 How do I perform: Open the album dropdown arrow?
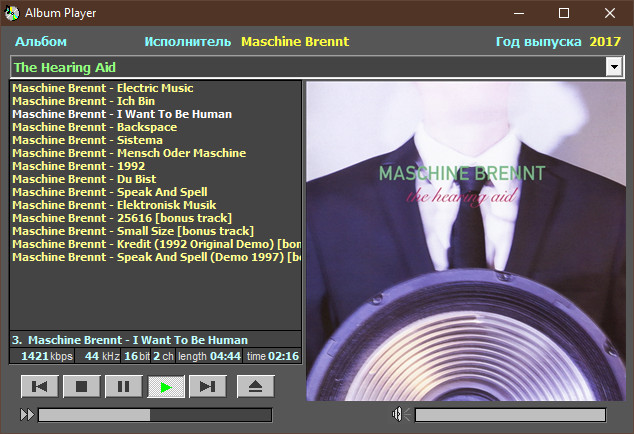point(614,67)
